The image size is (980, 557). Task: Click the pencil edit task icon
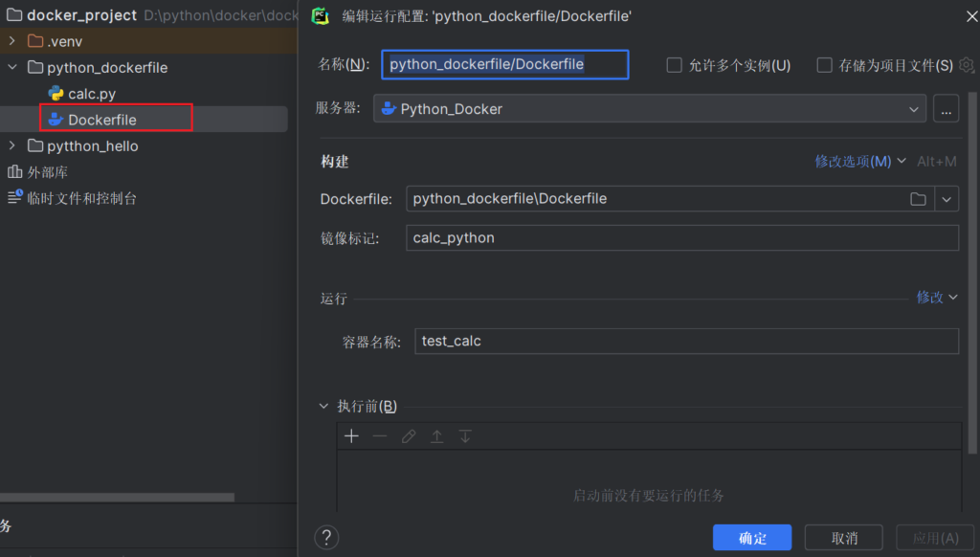pyautogui.click(x=409, y=436)
